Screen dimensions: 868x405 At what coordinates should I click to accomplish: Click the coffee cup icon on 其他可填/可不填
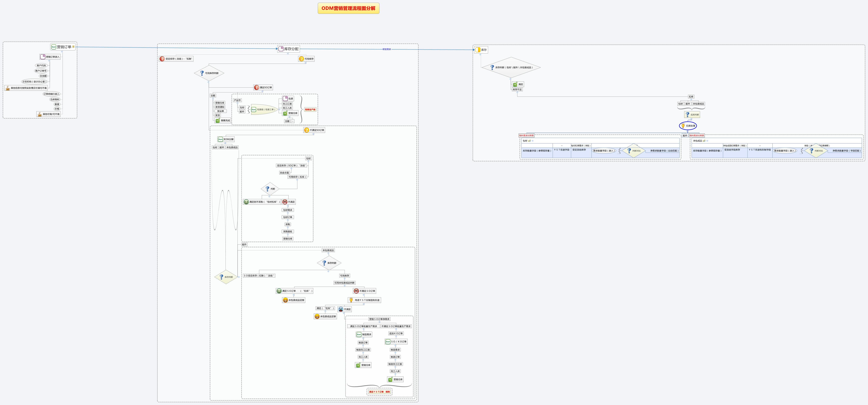pos(40,114)
